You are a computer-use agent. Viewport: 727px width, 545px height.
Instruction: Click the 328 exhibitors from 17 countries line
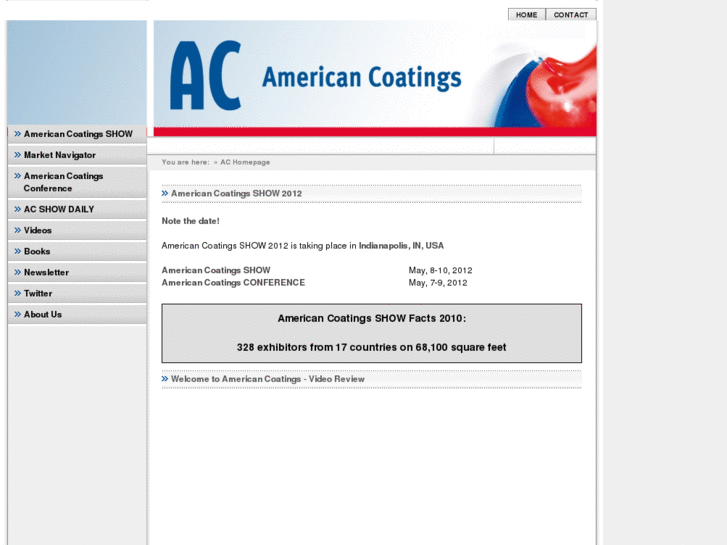pos(371,347)
